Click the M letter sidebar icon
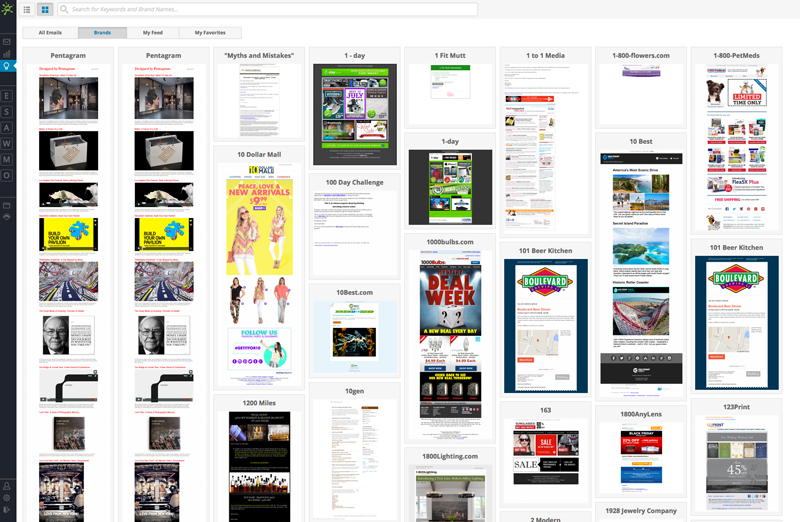The width and height of the screenshot is (800, 522). pos(7,159)
